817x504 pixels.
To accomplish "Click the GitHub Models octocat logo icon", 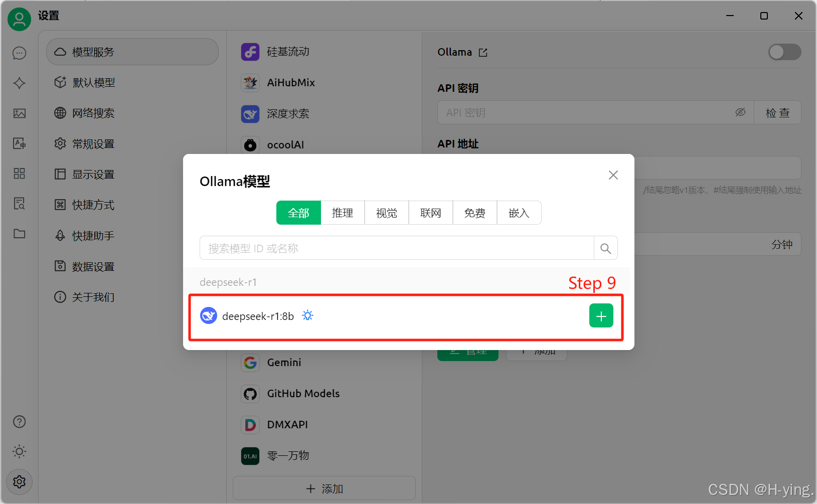I will [x=250, y=394].
